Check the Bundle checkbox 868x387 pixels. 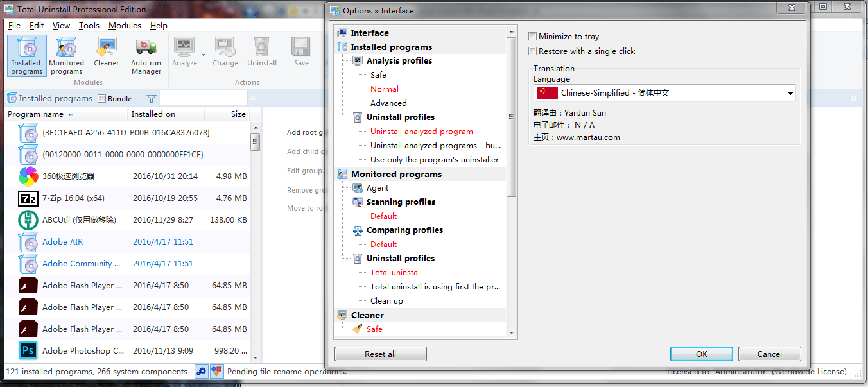coord(102,99)
